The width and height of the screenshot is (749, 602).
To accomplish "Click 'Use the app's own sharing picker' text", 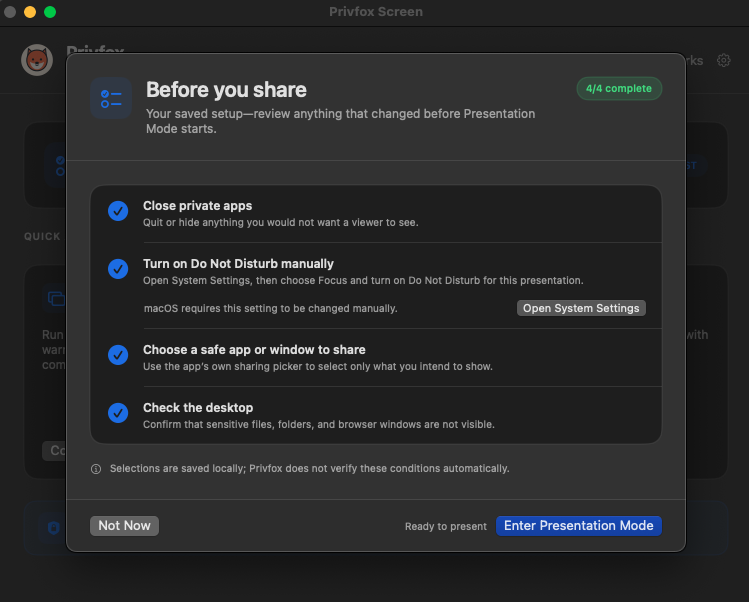I will pos(318,366).
